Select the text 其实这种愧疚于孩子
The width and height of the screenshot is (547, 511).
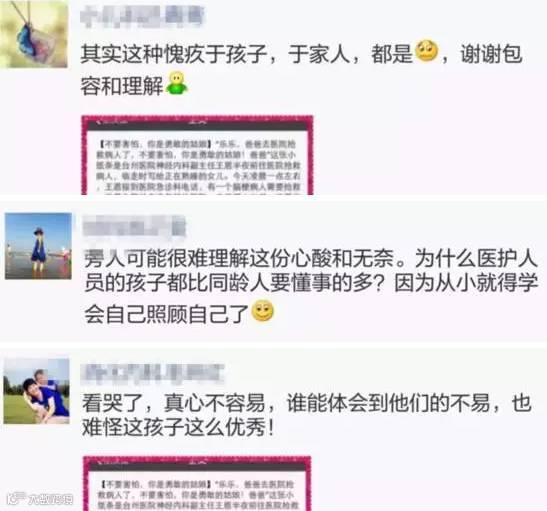174,54
